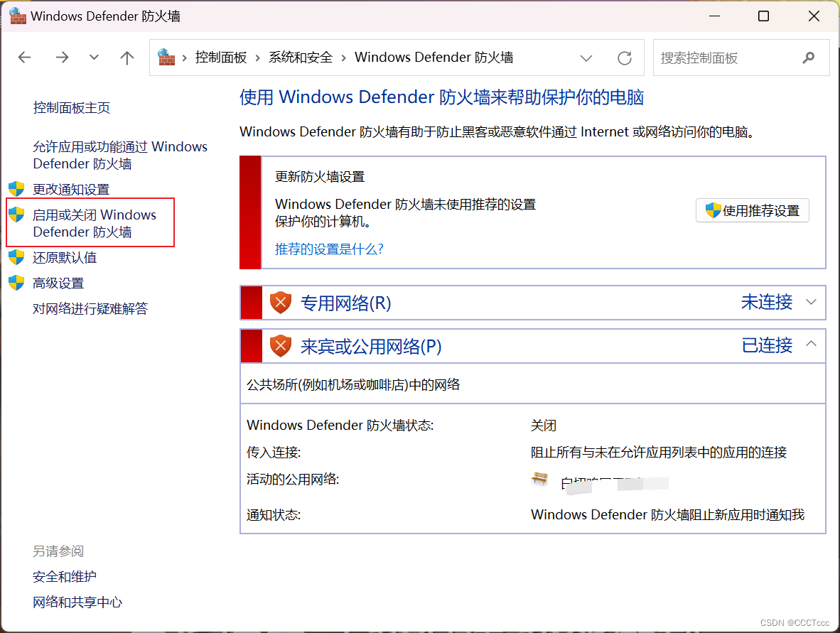
Task: Click window title firewall app icon
Action: (x=18, y=16)
